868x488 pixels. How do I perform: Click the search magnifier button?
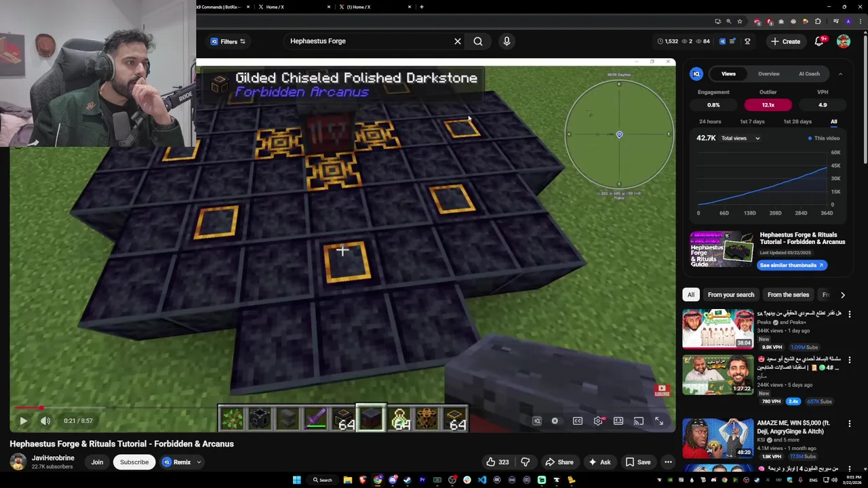(478, 41)
